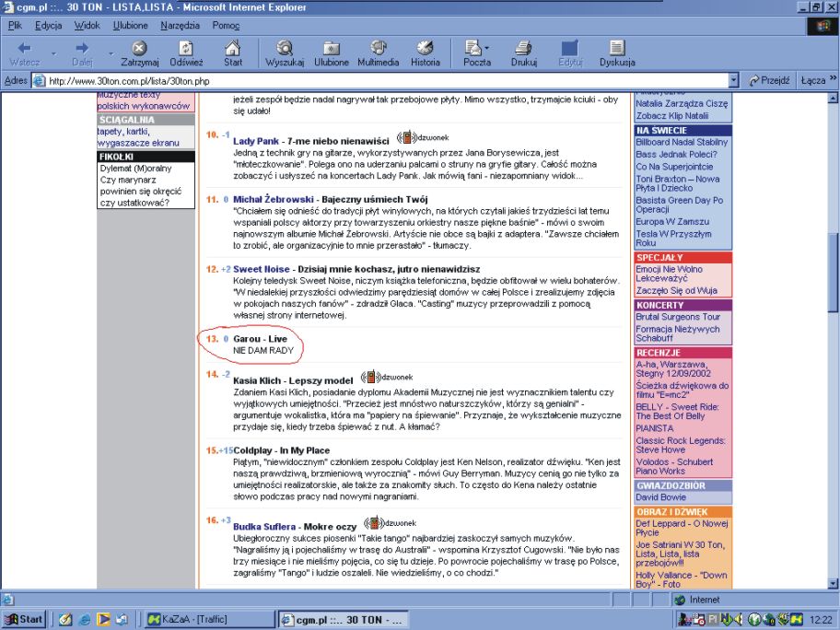
Task: Click the Wstecz back arrow icon
Action: click(x=25, y=48)
